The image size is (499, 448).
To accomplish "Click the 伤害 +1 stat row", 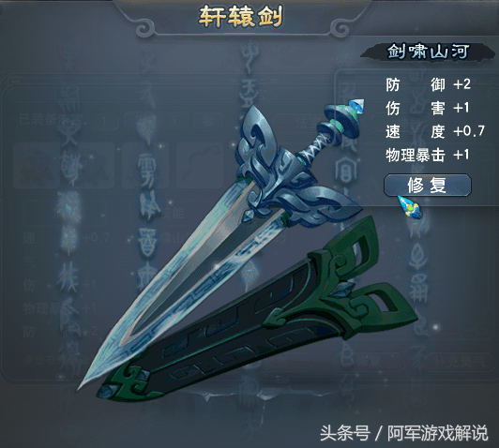I will 428,108.
